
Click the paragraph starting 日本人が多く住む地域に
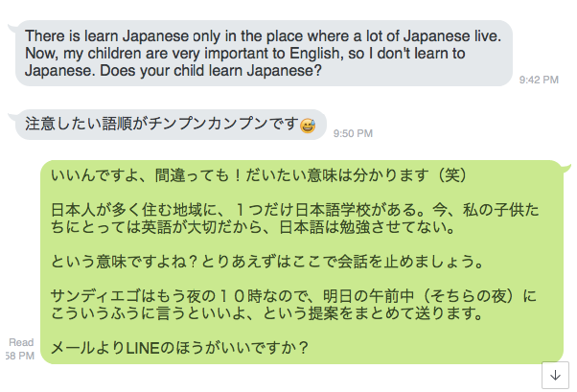click(x=295, y=219)
